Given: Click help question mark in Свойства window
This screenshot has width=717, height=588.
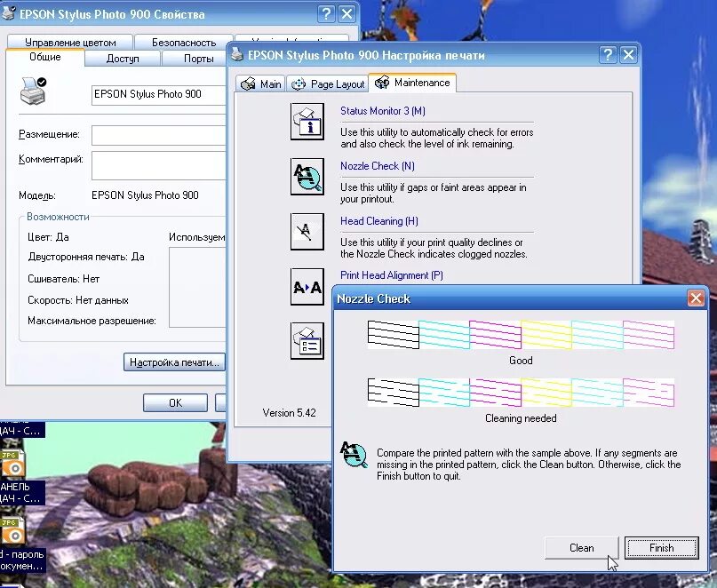Looking at the screenshot, I should 326,13.
